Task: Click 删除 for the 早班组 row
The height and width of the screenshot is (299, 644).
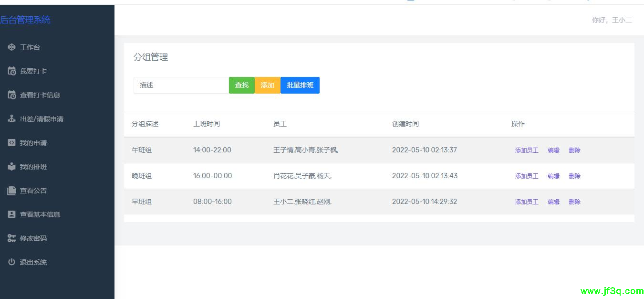Action: pos(574,202)
